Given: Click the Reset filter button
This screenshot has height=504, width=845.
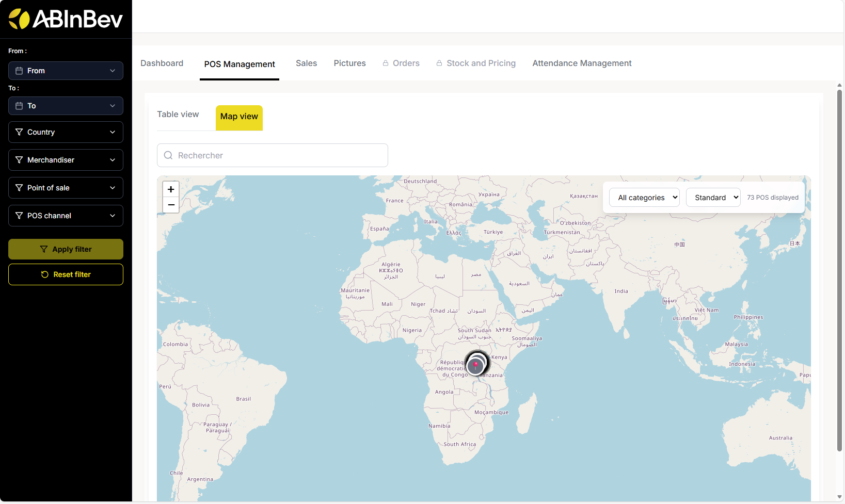Looking at the screenshot, I should click(x=66, y=274).
